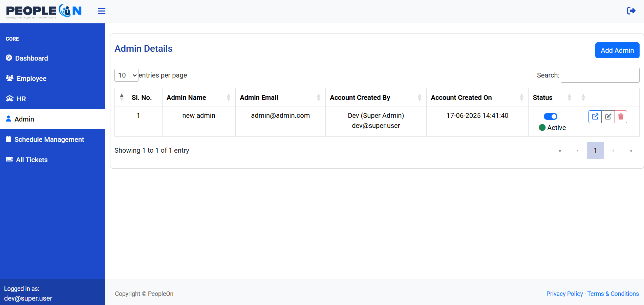The width and height of the screenshot is (644, 305).
Task: Click the edit admin pencil icon
Action: tap(608, 117)
